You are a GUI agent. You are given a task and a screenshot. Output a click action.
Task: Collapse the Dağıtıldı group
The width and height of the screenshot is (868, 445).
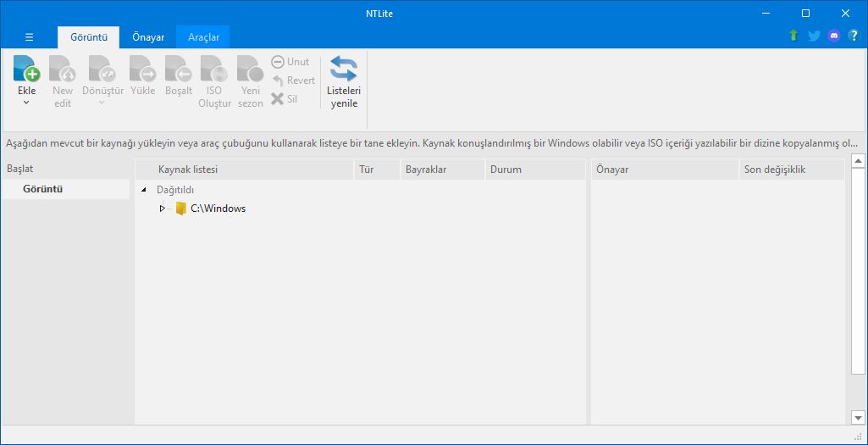click(x=144, y=190)
